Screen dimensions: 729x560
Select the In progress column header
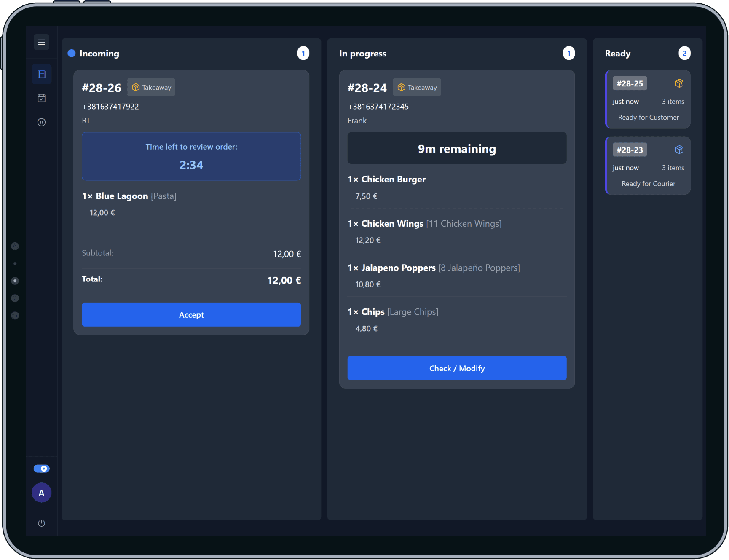[x=362, y=54]
